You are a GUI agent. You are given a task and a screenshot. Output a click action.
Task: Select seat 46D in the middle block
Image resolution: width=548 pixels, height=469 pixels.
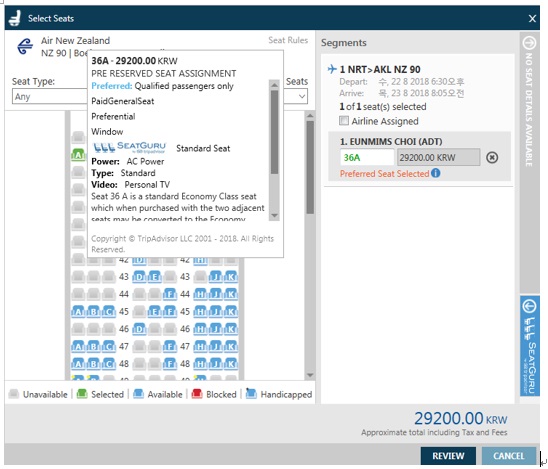point(139,329)
